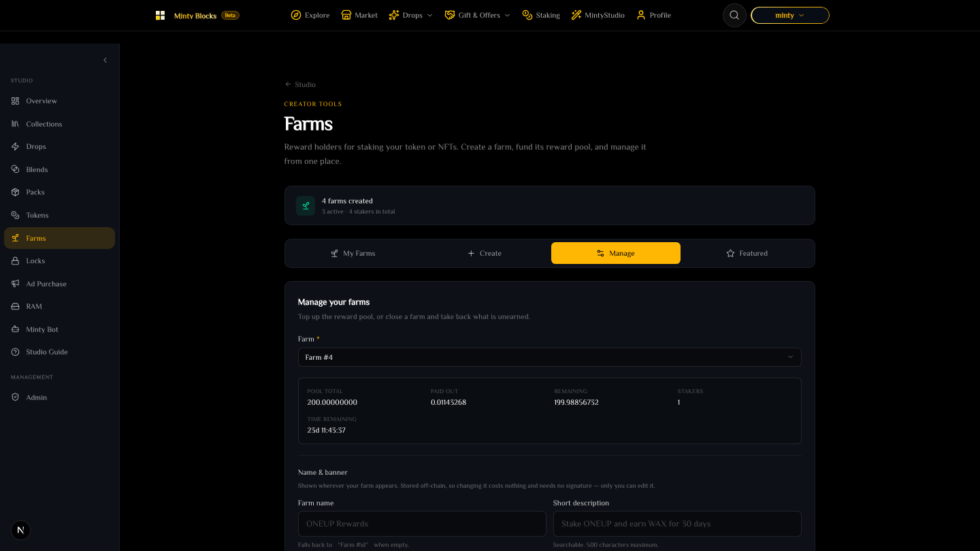Collapse the studio sidebar chevron
980x551 pixels.
coord(105,61)
